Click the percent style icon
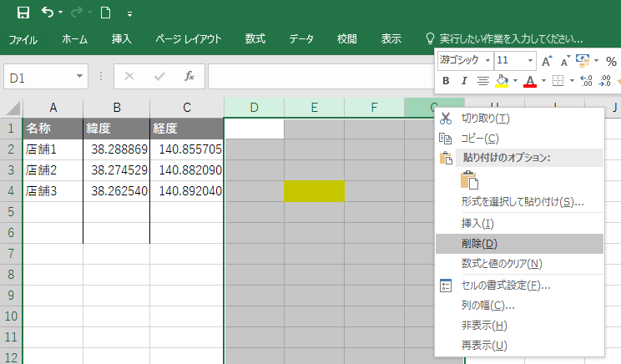 [x=613, y=61]
